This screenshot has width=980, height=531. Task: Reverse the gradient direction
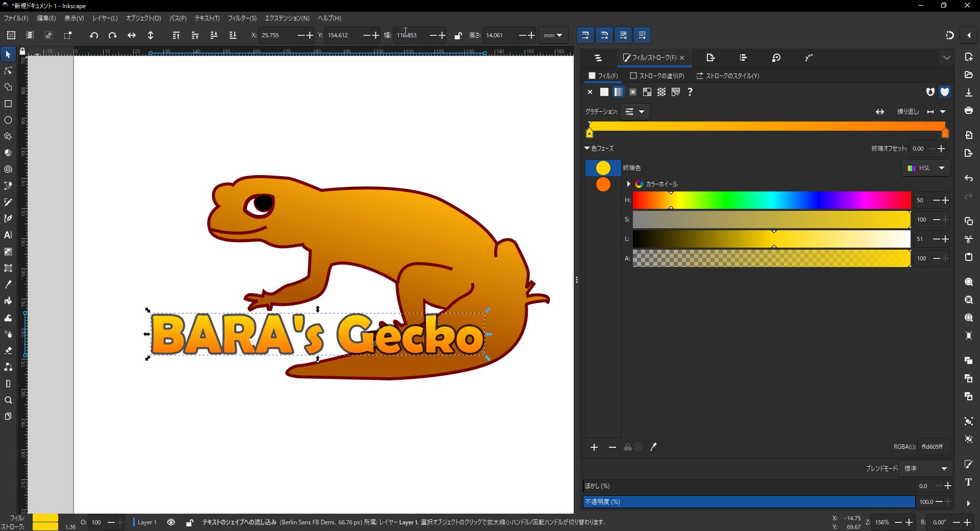coord(880,112)
